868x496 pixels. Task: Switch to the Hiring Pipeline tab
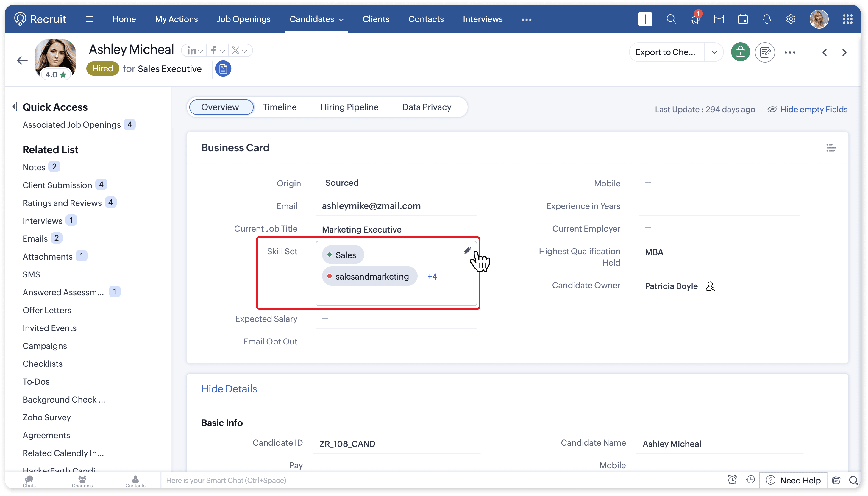click(349, 107)
